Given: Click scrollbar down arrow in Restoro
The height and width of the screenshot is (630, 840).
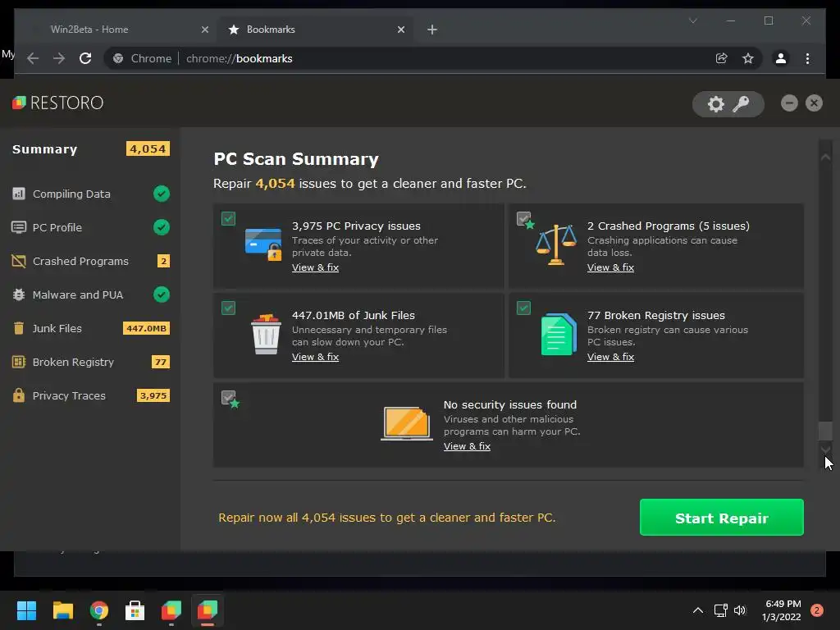Looking at the screenshot, I should click(825, 449).
